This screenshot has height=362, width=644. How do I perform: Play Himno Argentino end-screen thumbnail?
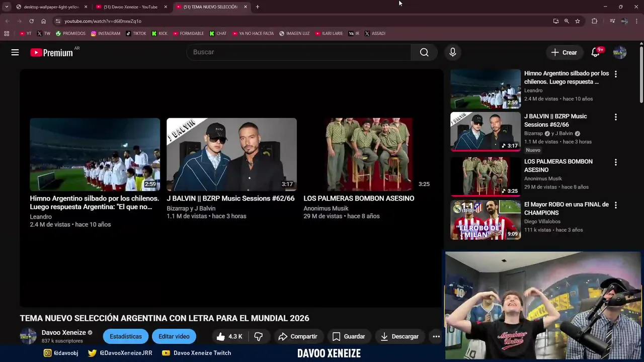click(x=95, y=154)
